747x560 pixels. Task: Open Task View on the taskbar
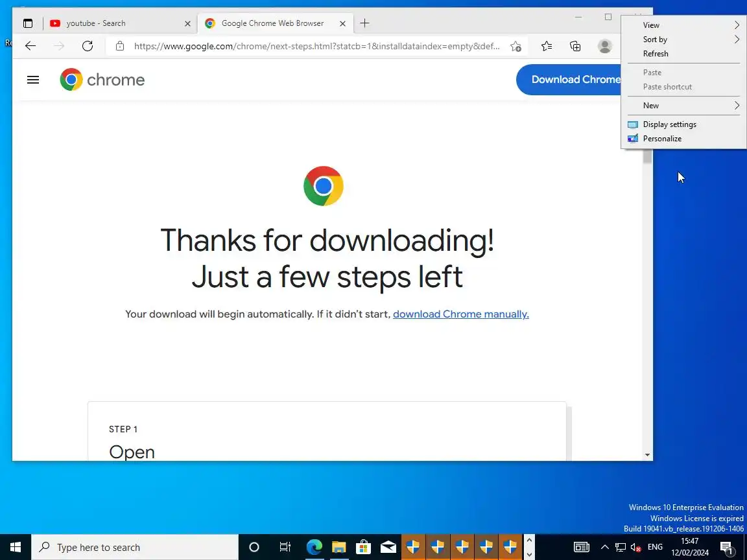[x=285, y=547]
